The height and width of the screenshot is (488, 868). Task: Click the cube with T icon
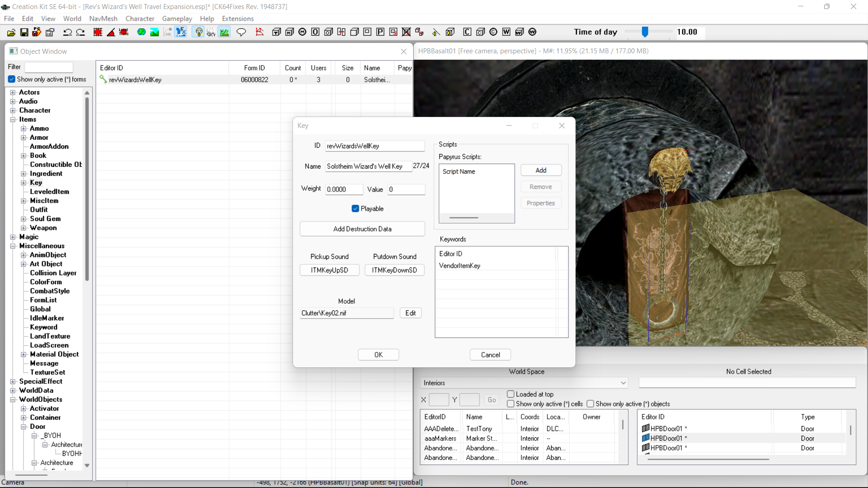(277, 32)
